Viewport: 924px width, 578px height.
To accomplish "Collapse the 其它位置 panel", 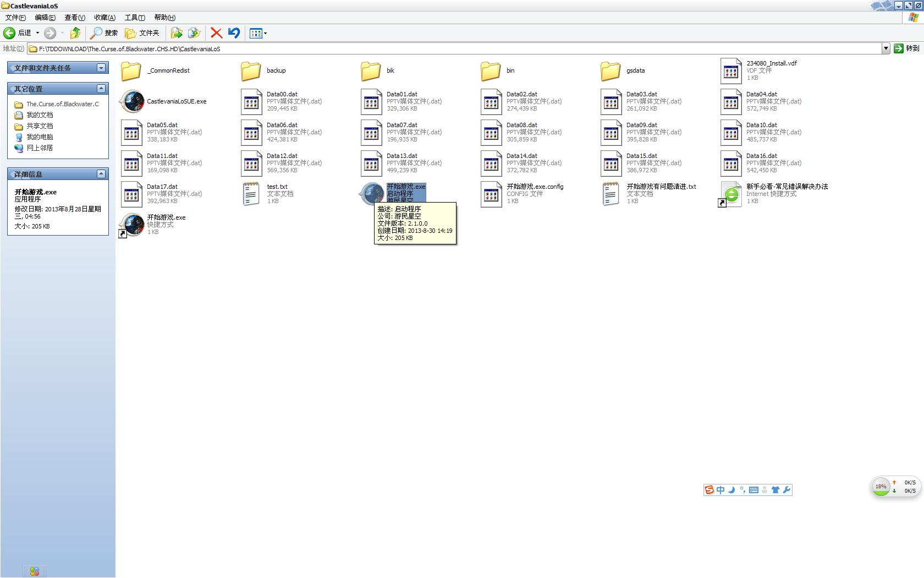I will [x=101, y=88].
